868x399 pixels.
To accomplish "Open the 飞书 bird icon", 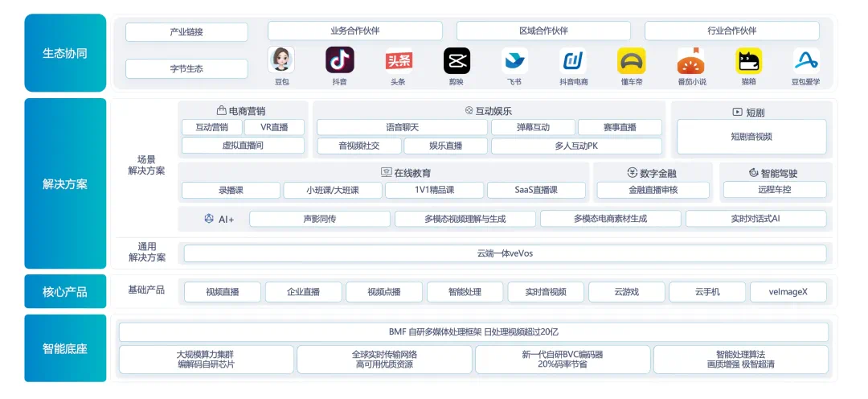I will pyautogui.click(x=515, y=60).
